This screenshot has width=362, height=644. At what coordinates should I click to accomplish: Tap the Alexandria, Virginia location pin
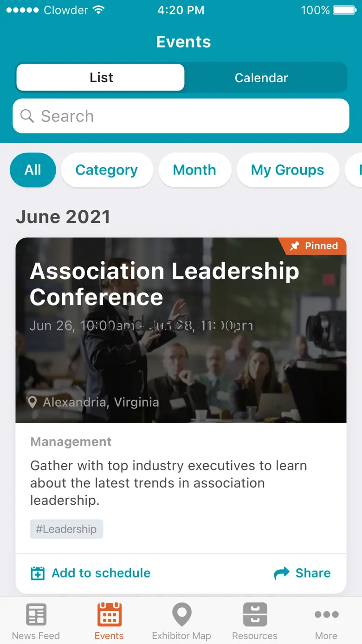(x=32, y=402)
